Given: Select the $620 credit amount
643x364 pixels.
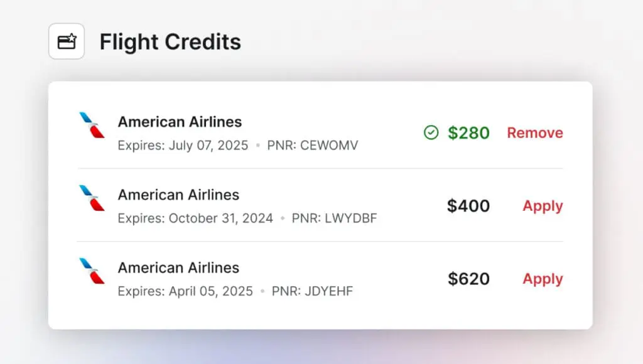Looking at the screenshot, I should (468, 279).
